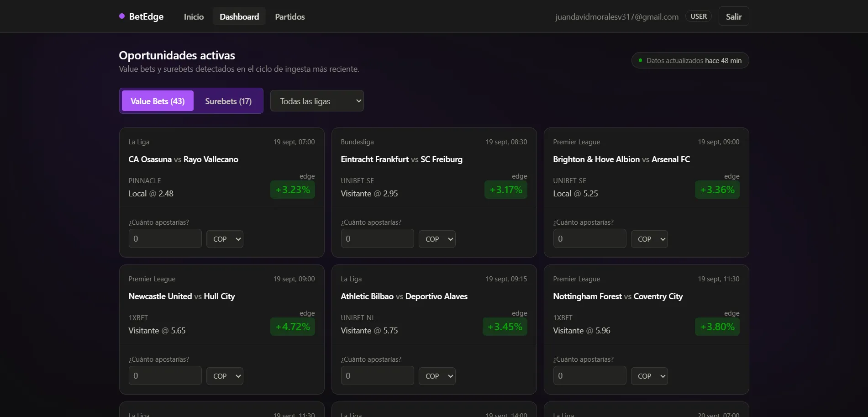Viewport: 868px width, 417px height.
Task: Open COP currency dropdown for Frankfurt card
Action: tap(437, 239)
